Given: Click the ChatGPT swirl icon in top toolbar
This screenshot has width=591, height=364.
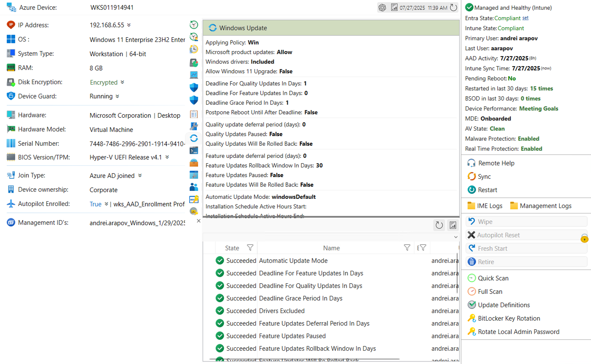Looking at the screenshot, I should [x=382, y=8].
